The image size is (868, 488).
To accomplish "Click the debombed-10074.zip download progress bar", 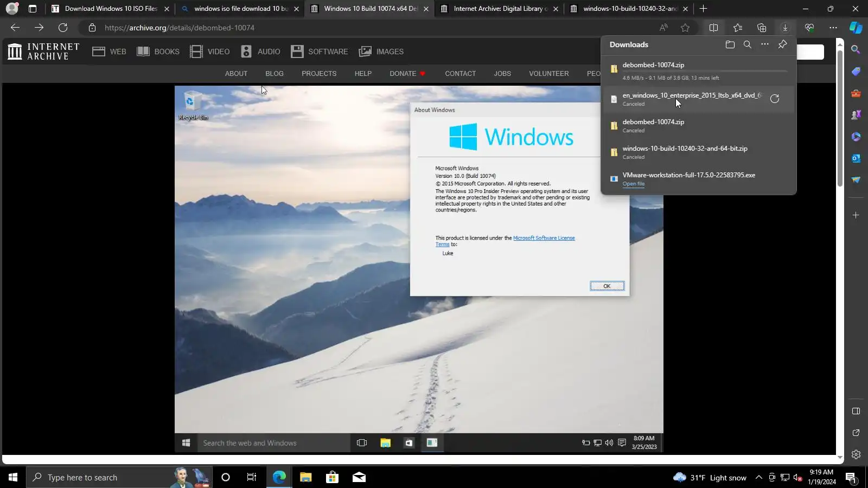I will 705,71.
